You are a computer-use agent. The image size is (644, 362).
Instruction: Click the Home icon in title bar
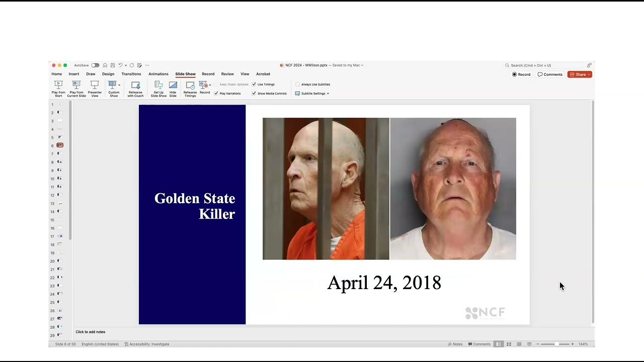click(105, 65)
